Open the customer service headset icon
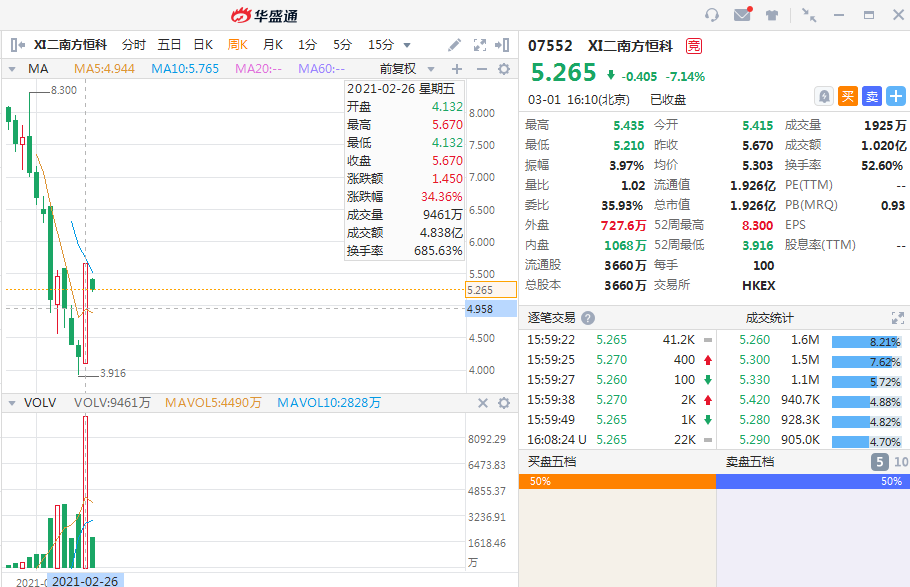This screenshot has height=587, width=910. (712, 15)
